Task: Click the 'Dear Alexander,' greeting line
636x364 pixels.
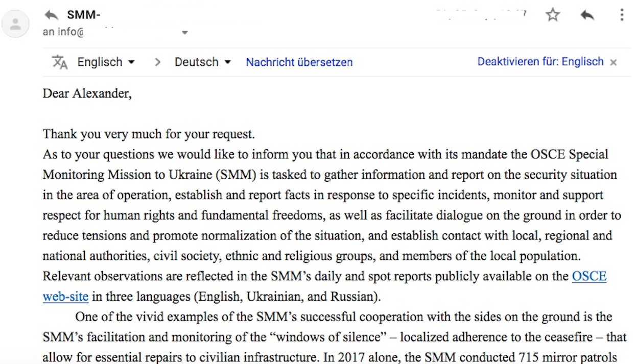Action: [x=87, y=93]
